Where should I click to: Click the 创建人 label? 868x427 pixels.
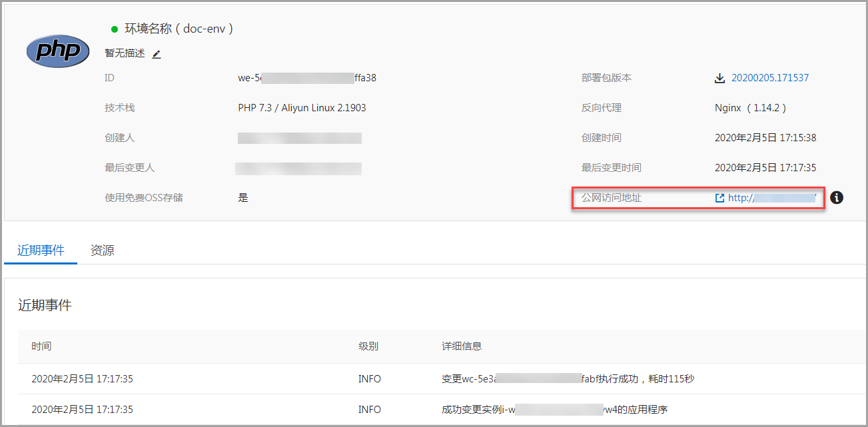pos(119,138)
